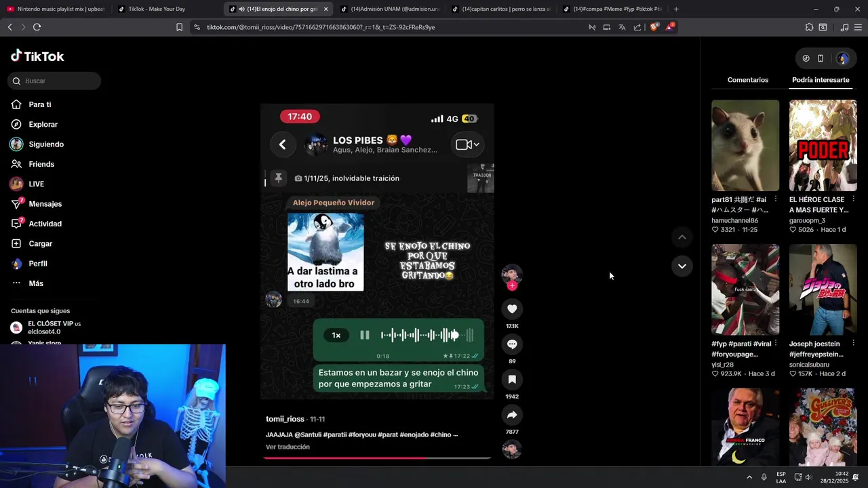
Task: Show hidden system tray icons
Action: pyautogui.click(x=749, y=477)
